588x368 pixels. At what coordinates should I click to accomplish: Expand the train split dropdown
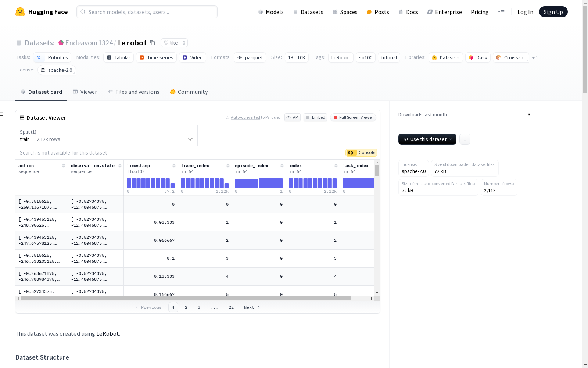click(x=106, y=135)
